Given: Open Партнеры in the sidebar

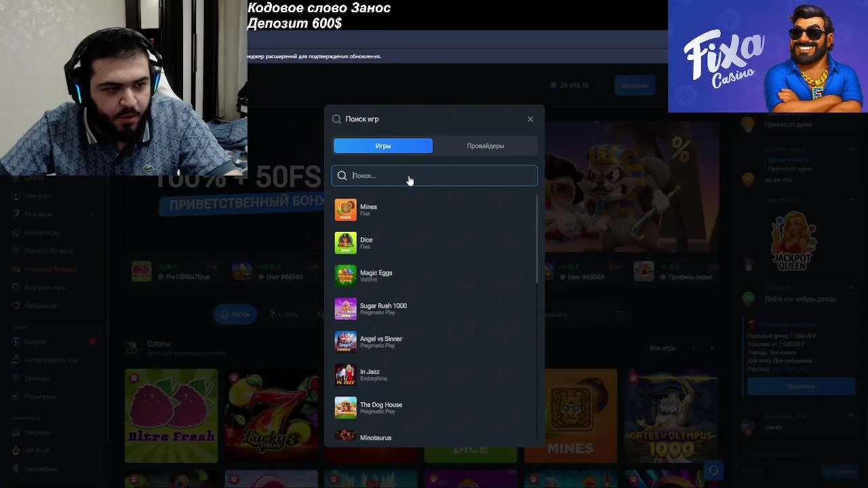Looking at the screenshot, I should tap(41, 468).
